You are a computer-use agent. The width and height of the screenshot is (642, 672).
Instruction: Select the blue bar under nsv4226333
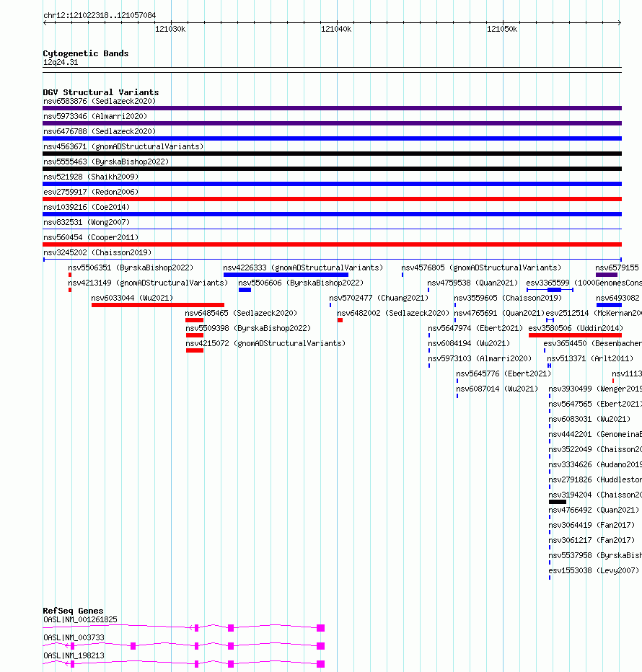[286, 275]
